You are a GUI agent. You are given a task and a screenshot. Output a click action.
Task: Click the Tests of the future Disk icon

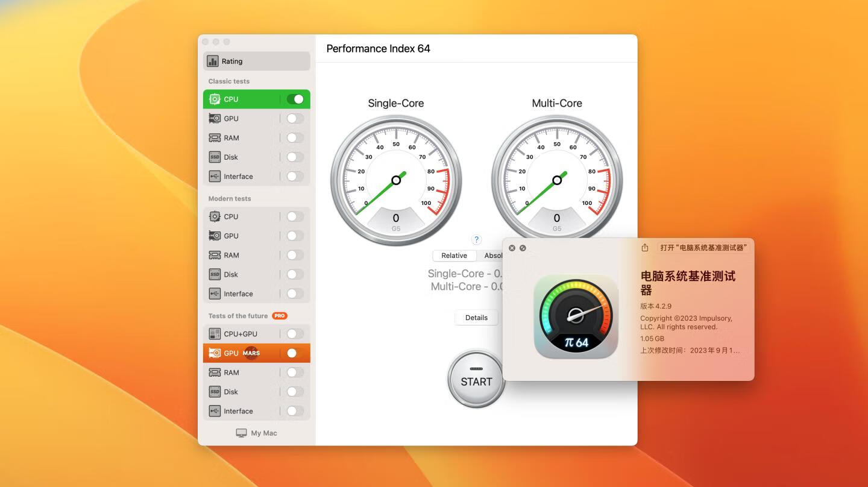[x=215, y=392]
